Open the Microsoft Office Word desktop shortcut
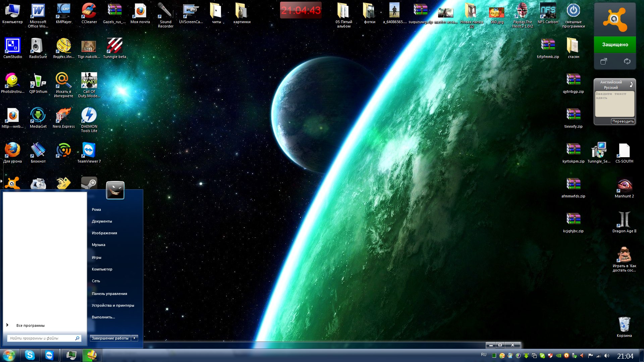 point(38,15)
